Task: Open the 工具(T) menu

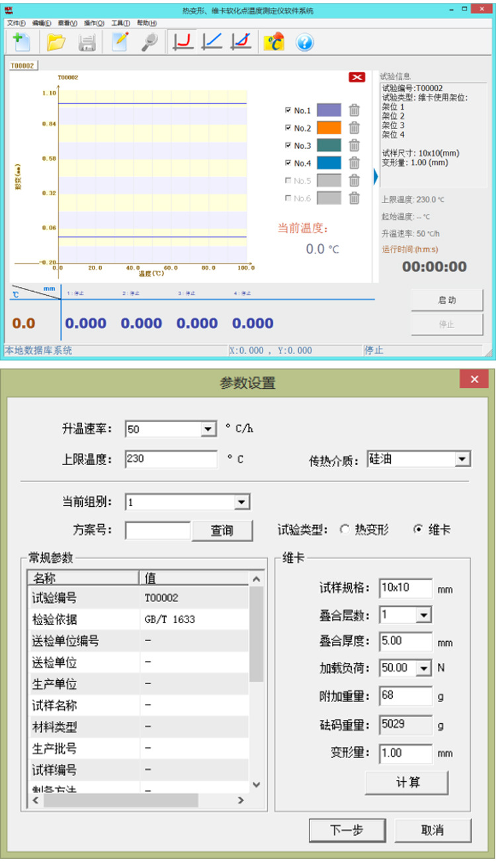Action: (120, 23)
